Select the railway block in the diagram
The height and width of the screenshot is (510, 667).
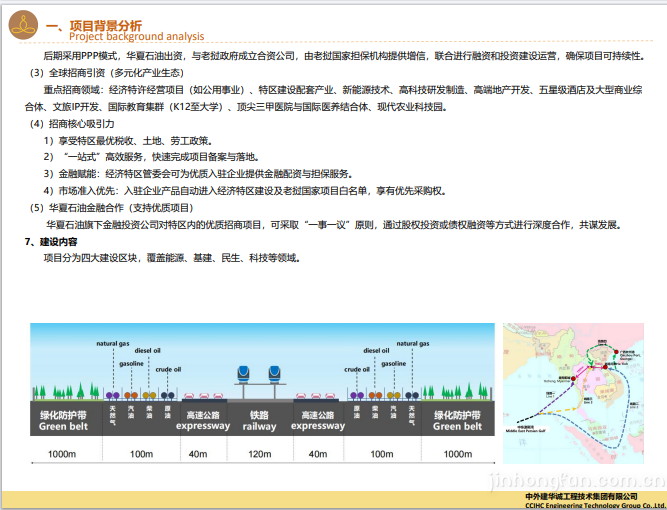pos(259,420)
